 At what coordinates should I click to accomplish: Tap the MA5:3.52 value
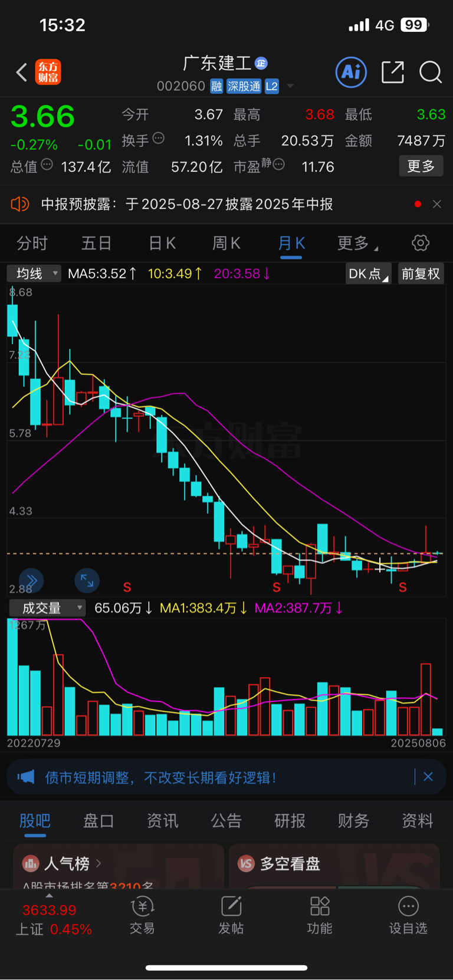point(102,273)
